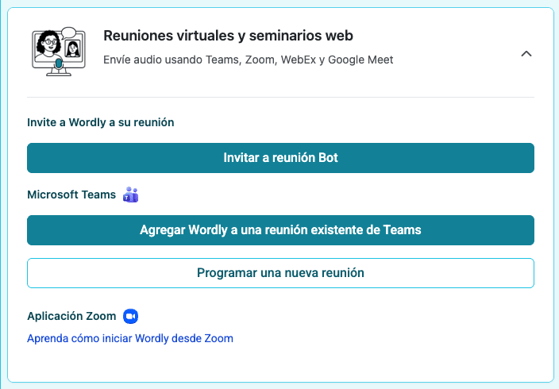Click the Microsoft Teams logo icon
The height and width of the screenshot is (389, 559).
[130, 195]
